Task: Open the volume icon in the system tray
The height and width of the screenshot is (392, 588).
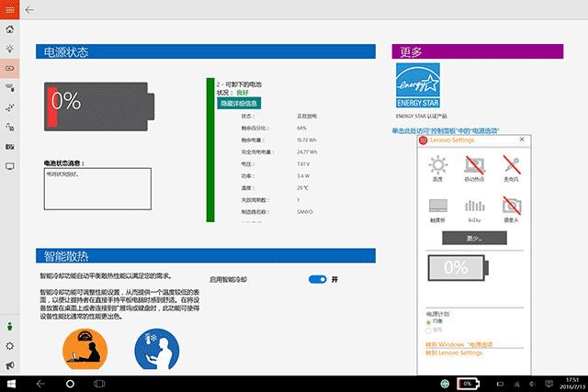Action: click(x=533, y=384)
